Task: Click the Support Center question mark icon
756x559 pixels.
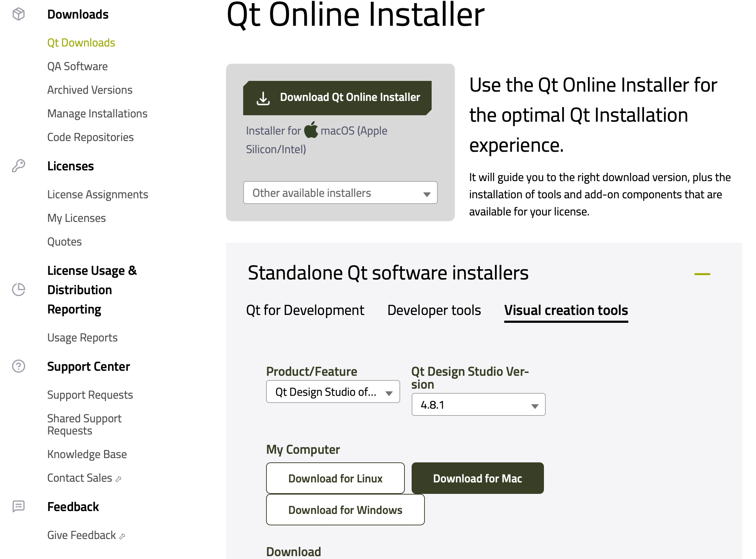Action: pyautogui.click(x=19, y=366)
